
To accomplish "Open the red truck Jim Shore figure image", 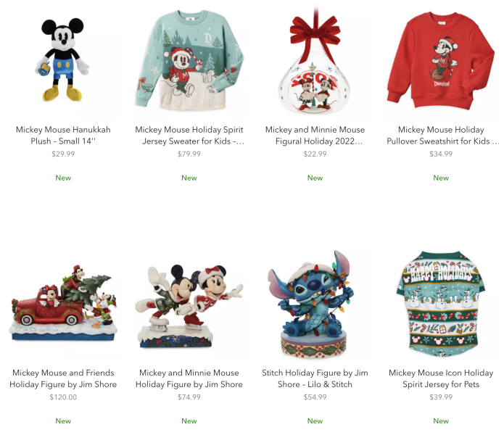I will 63,302.
